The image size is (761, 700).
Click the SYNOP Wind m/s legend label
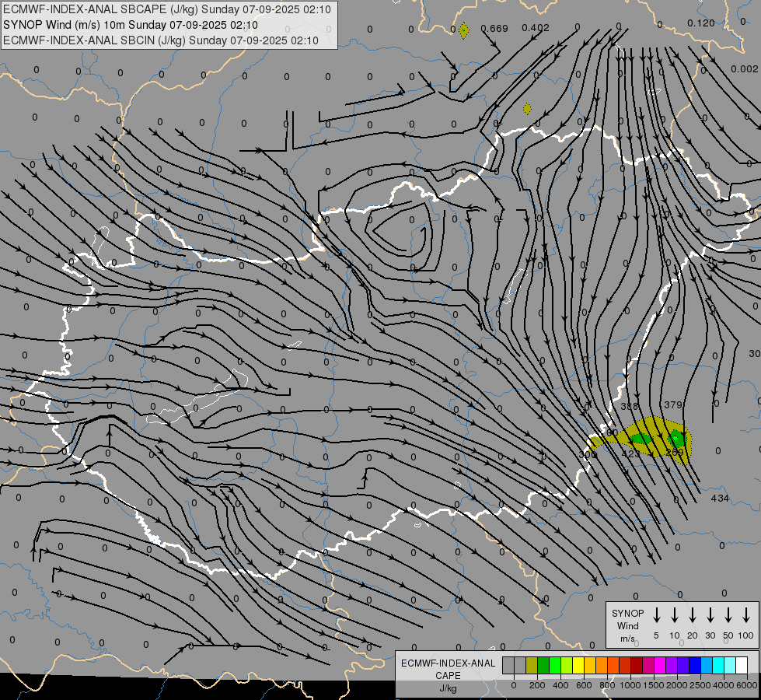coord(627,625)
